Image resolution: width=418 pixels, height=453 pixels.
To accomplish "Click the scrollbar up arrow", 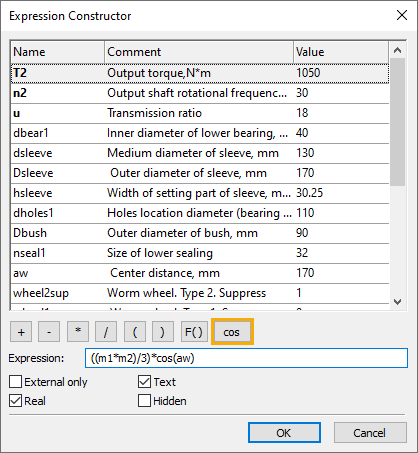I will coord(397,50).
